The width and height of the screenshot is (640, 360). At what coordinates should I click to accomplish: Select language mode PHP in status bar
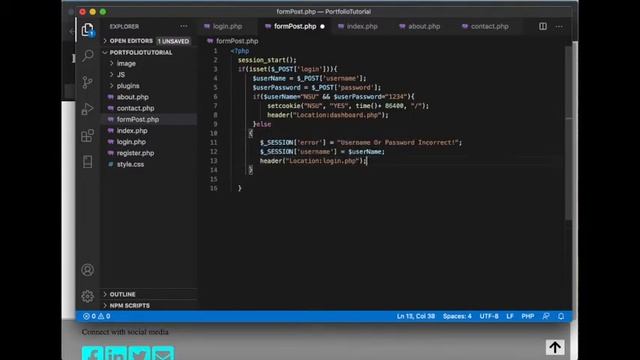pyautogui.click(x=528, y=316)
